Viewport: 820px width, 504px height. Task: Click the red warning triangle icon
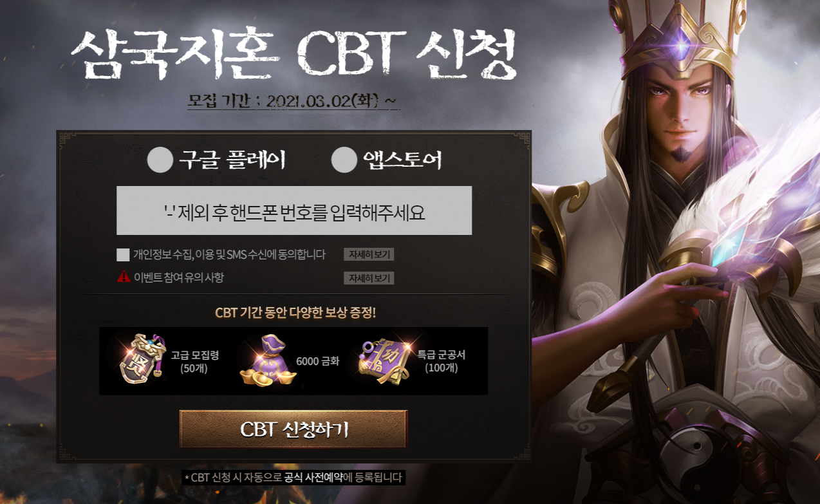pyautogui.click(x=124, y=277)
